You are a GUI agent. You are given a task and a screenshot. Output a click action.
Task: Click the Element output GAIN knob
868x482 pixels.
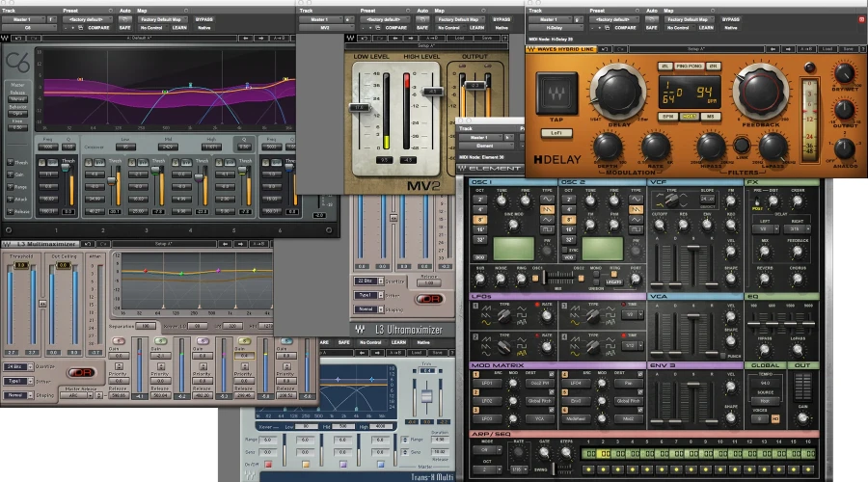click(x=802, y=419)
